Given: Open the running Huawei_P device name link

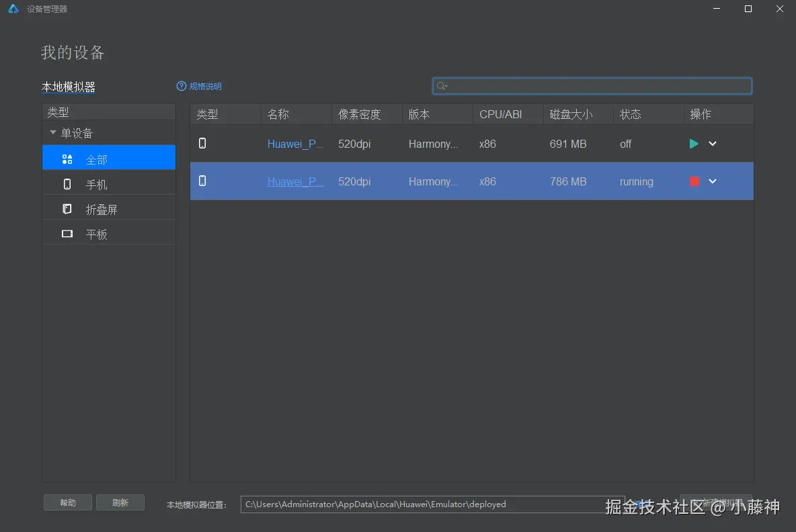Looking at the screenshot, I should click(x=295, y=181).
